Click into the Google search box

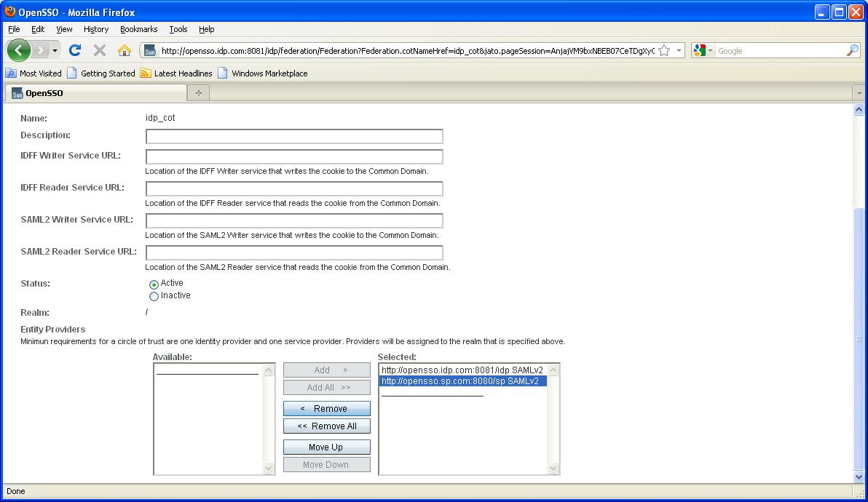click(781, 51)
